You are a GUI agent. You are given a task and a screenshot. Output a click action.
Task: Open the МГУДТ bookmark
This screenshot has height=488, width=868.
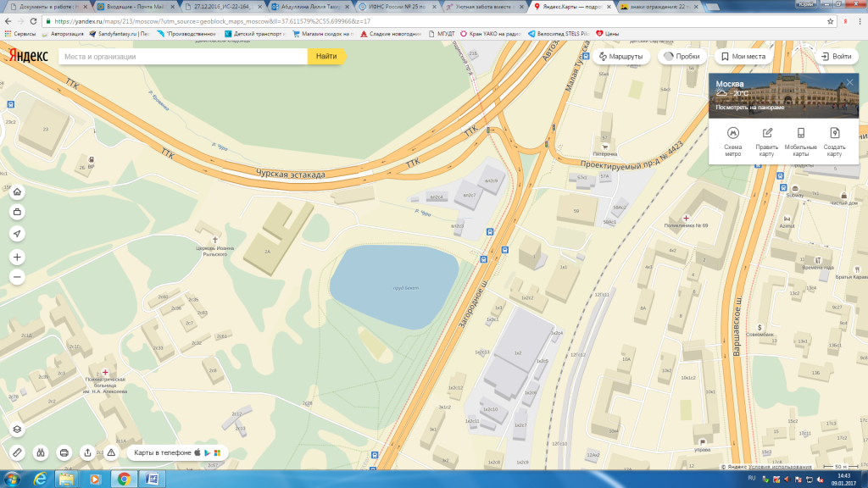click(x=441, y=34)
